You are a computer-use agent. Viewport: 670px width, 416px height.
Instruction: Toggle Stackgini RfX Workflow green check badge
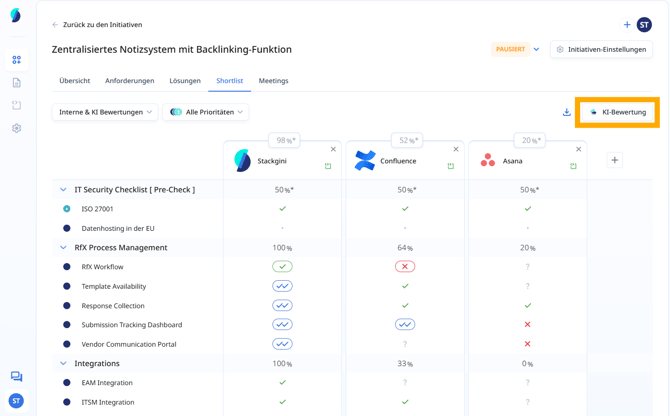point(282,267)
